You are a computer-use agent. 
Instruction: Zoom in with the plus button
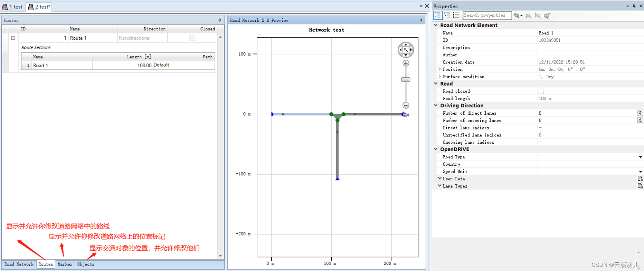[406, 63]
